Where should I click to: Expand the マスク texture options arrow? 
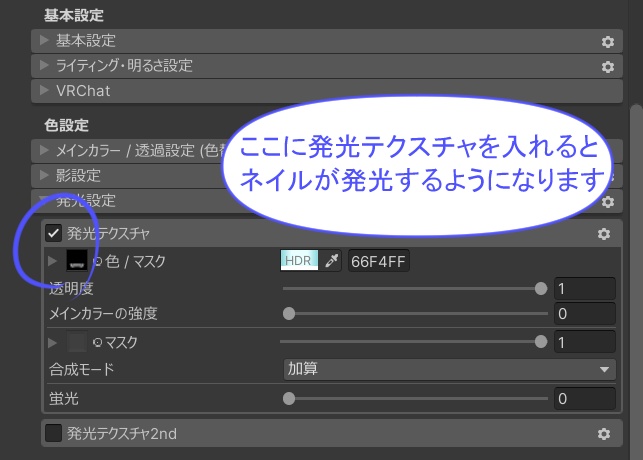coord(52,342)
